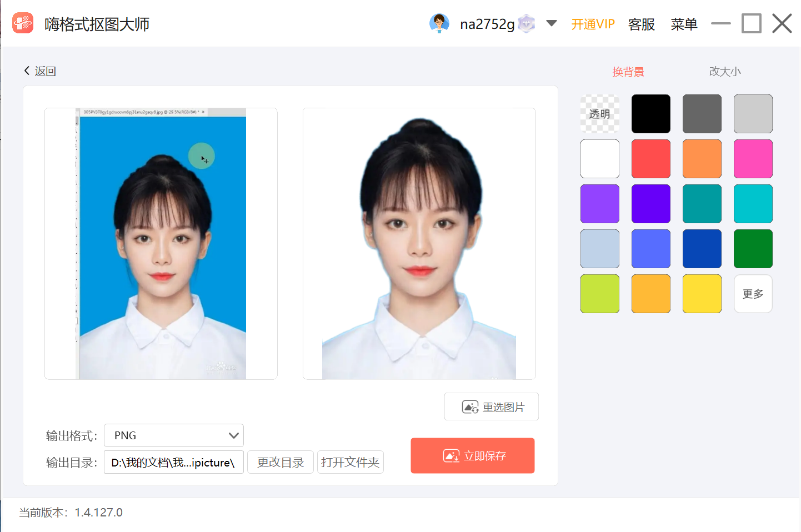Image resolution: width=801 pixels, height=532 pixels.
Task: Close the application window
Action: tap(782, 23)
